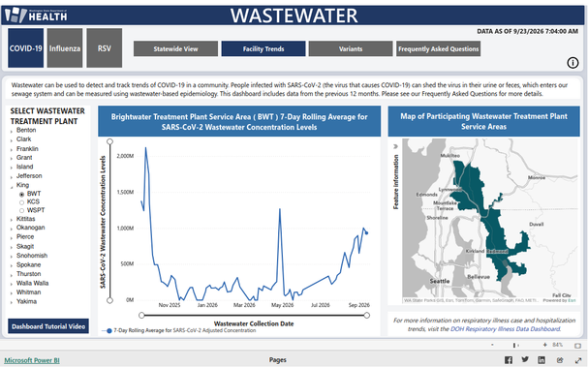Share dashboard on LinkedIn
This screenshot has width=588, height=368.
(x=542, y=360)
